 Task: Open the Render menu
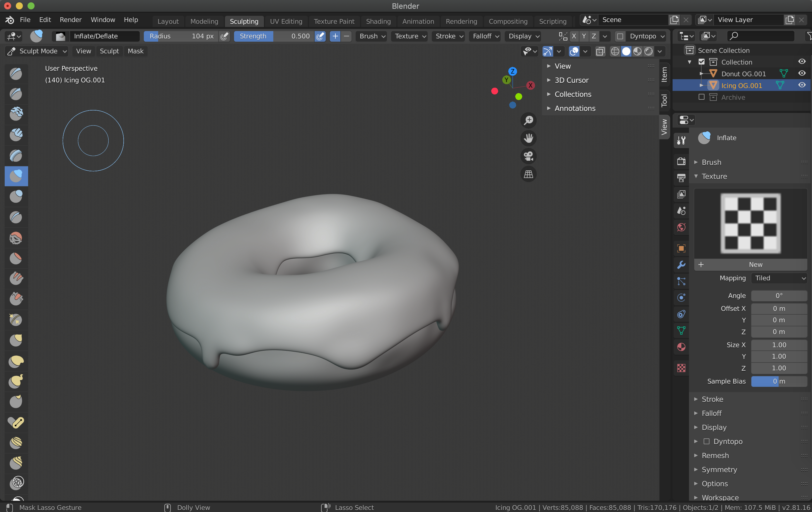[71, 20]
